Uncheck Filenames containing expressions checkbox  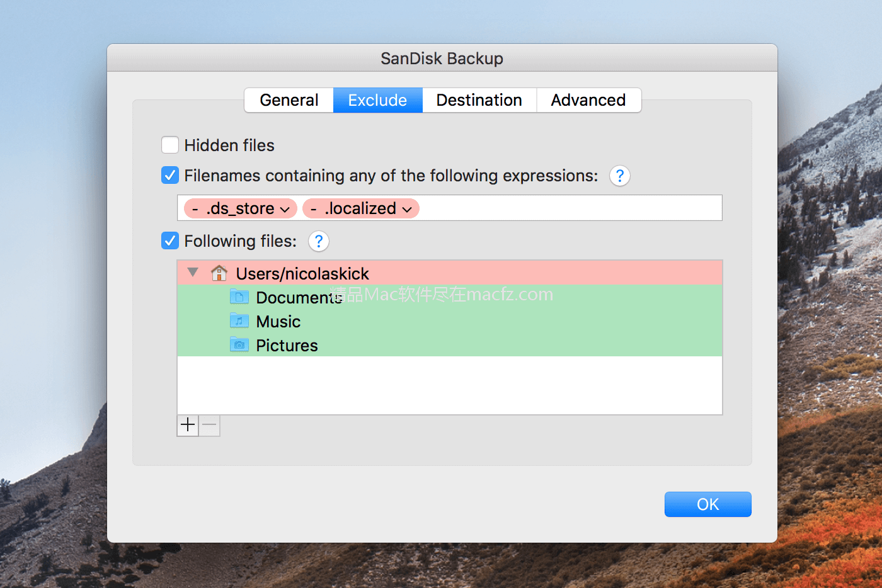coord(170,176)
